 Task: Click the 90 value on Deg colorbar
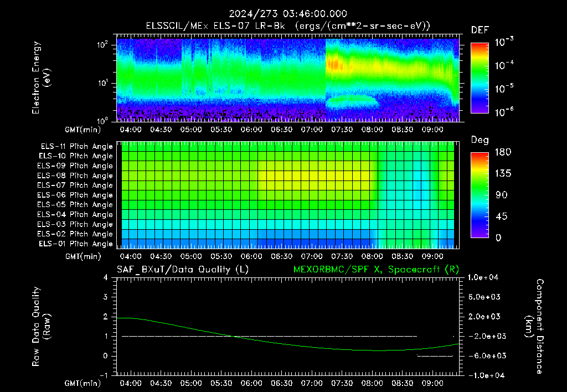click(502, 195)
